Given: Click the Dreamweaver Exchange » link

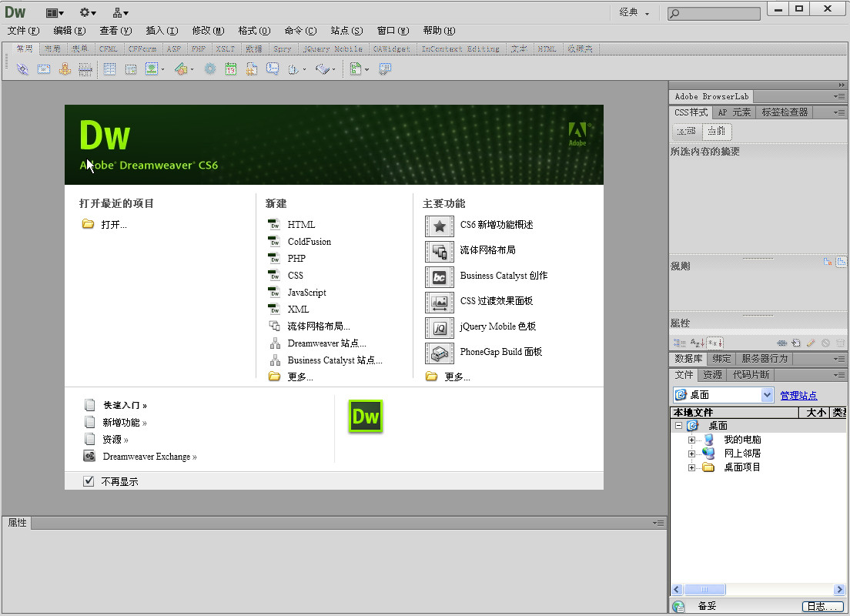Looking at the screenshot, I should 149,457.
